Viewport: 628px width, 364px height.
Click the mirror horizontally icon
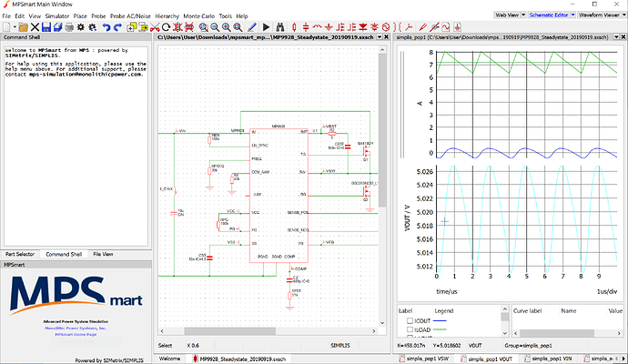(177, 26)
